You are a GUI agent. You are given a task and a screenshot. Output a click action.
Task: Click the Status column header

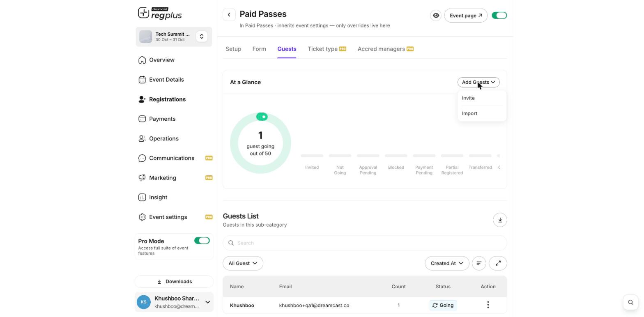pos(443,287)
